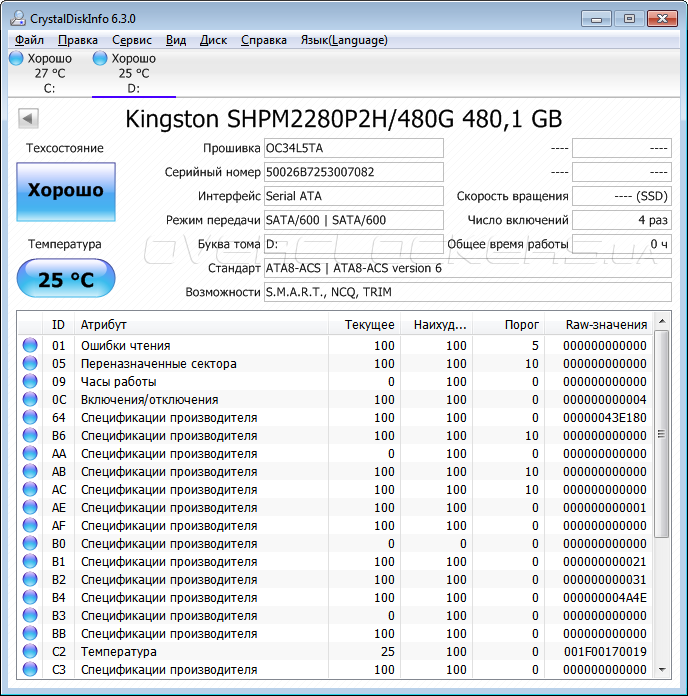
Task: Click the Хорошо health status button
Action: click(x=66, y=191)
